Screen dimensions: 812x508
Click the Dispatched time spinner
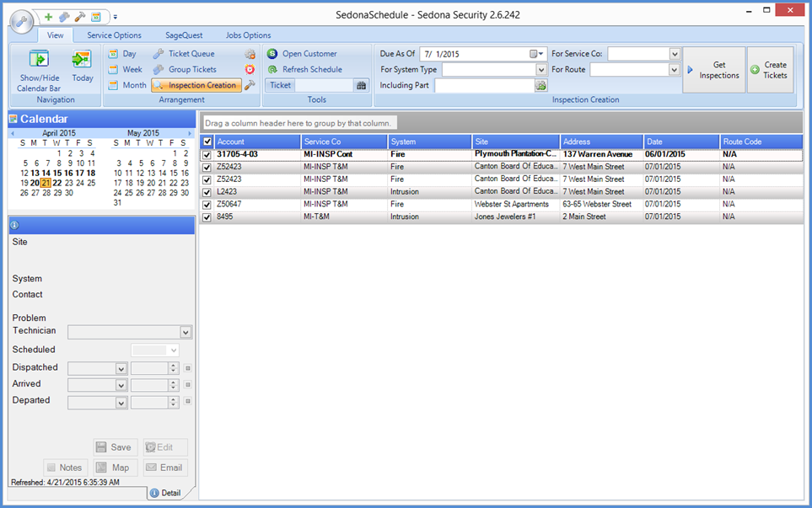click(174, 368)
